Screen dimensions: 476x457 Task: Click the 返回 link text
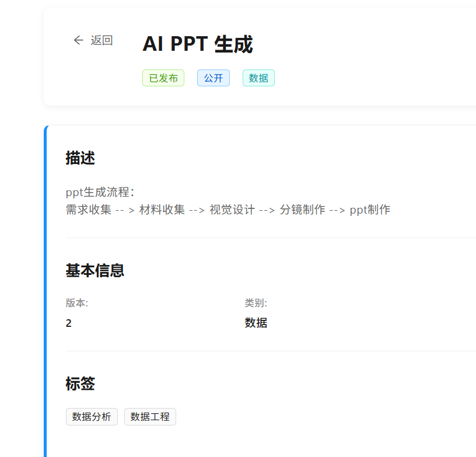pyautogui.click(x=101, y=40)
